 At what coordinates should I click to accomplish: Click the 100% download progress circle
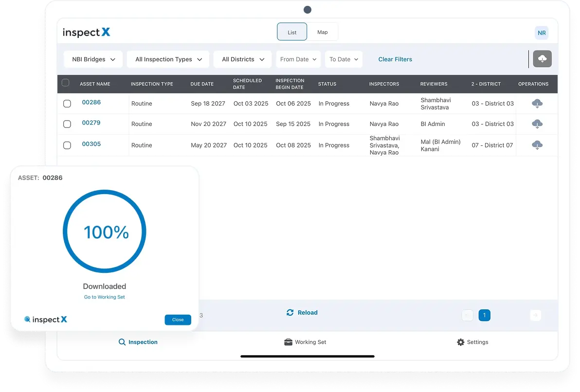[x=104, y=232]
